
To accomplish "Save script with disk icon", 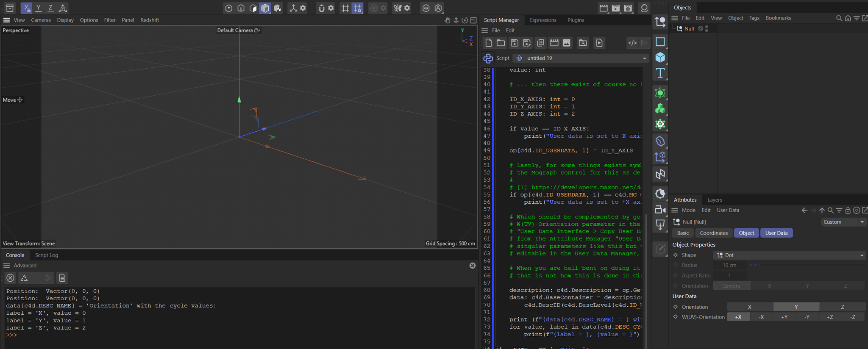I will (x=514, y=43).
